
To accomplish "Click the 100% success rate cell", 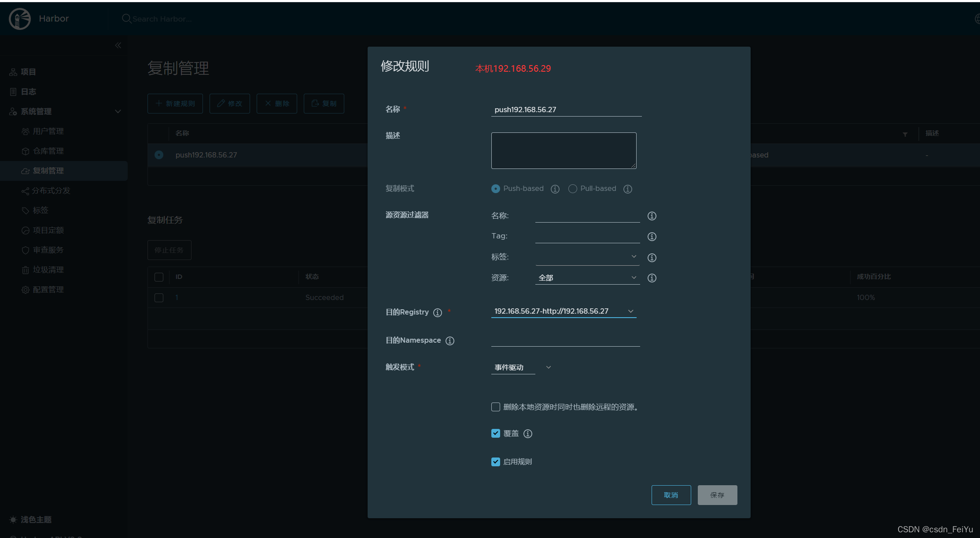I will point(866,297).
